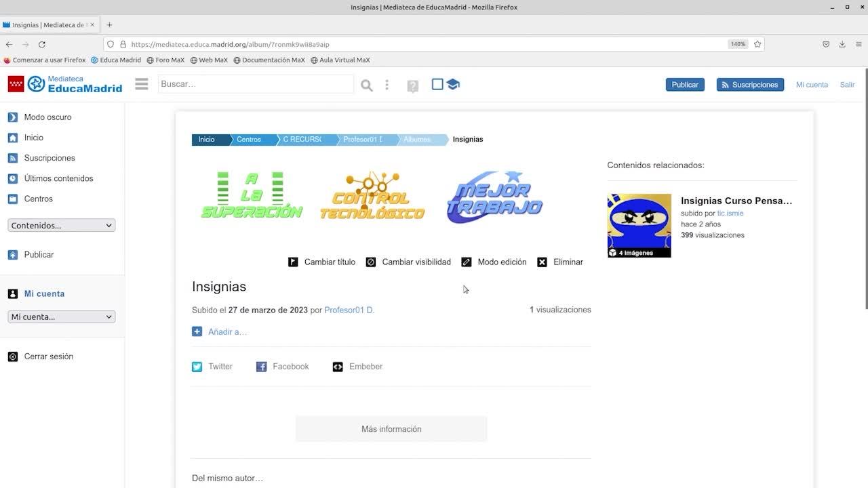Close the Insignias browser tab
The width and height of the screenshot is (868, 488).
pos(92,25)
